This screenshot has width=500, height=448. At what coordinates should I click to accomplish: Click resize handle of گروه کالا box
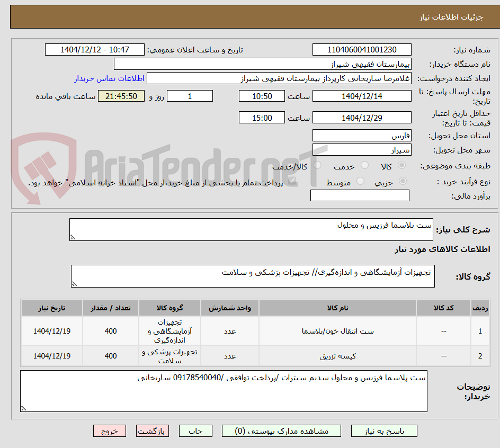tap(74, 284)
